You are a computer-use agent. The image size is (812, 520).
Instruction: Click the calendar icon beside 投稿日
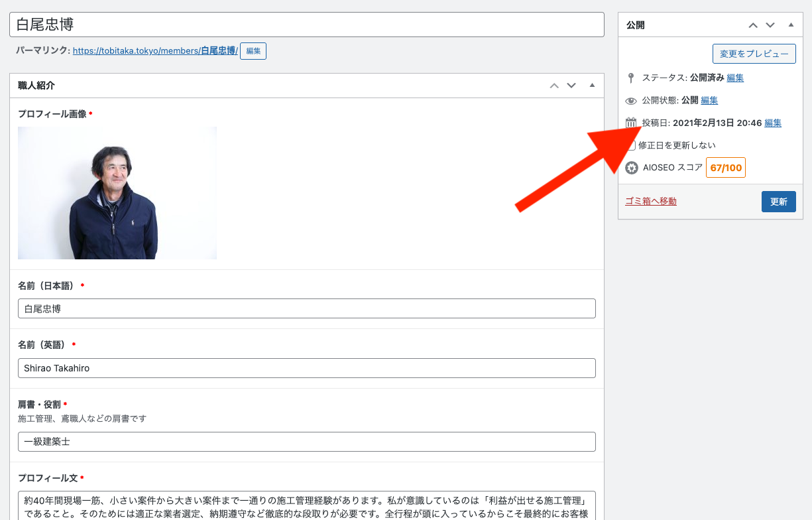click(631, 123)
